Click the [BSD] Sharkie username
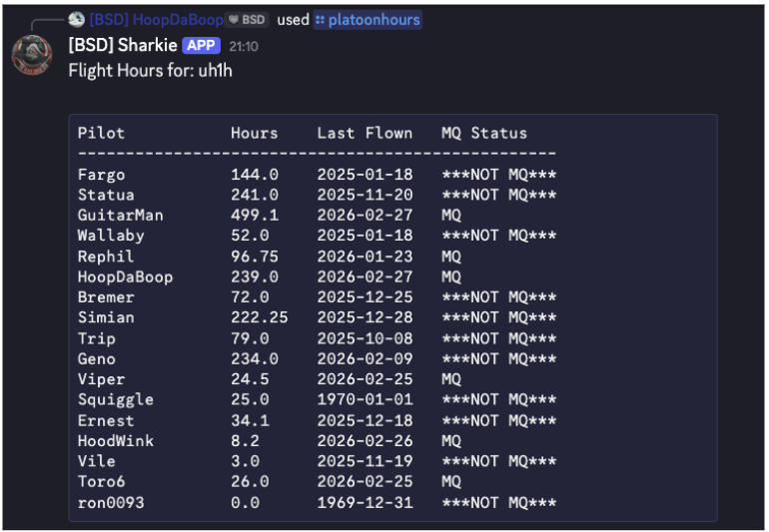The height and width of the screenshot is (532, 769). [x=122, y=46]
